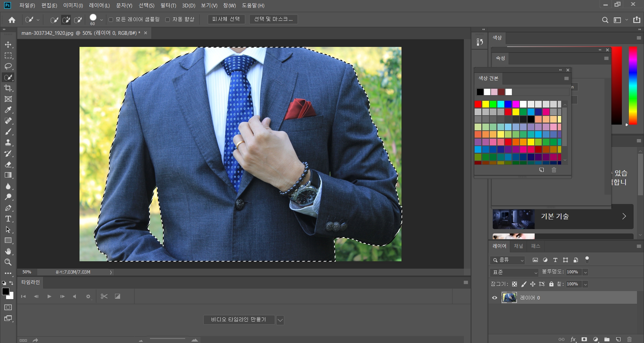Select the Horizontal Type tool
644x343 pixels.
[x=8, y=219]
